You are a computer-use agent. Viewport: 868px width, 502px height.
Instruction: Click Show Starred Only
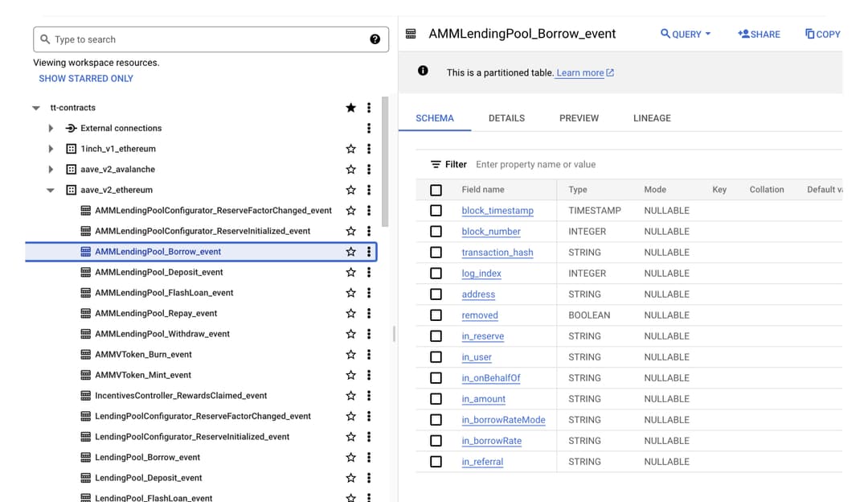(86, 79)
